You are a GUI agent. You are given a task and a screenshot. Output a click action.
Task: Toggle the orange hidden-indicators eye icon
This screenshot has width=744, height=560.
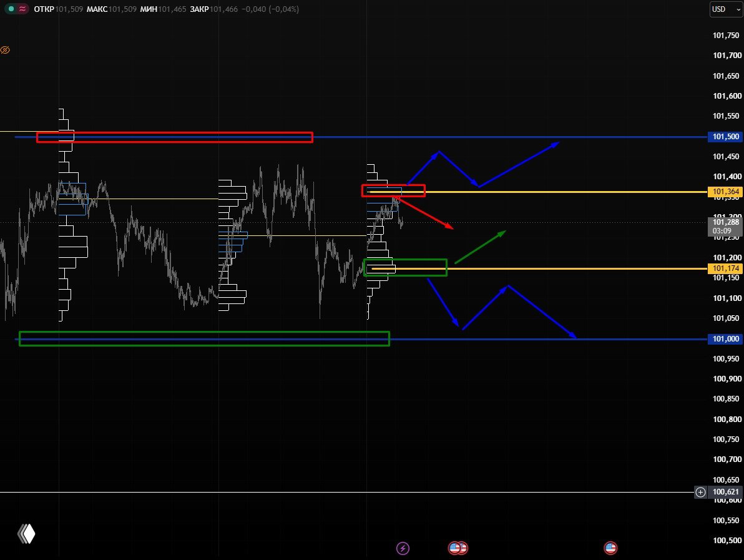5,50
